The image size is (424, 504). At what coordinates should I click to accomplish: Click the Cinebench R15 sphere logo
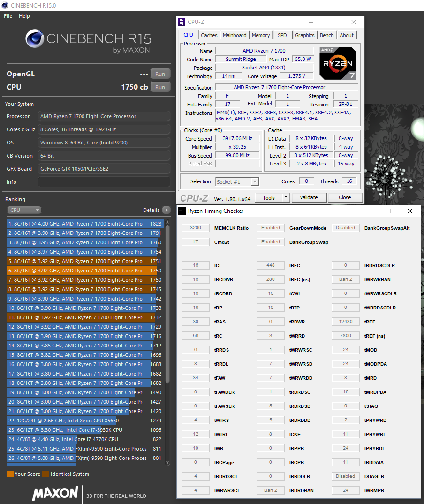coord(35,38)
